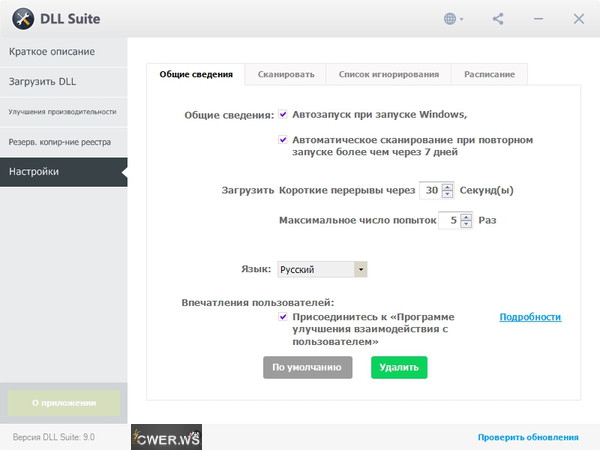Click the seconds interval input field
600x450 pixels.
click(429, 190)
